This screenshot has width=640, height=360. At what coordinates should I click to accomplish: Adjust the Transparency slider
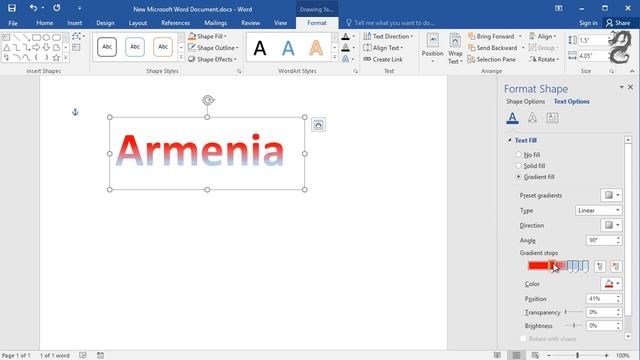pos(574,312)
